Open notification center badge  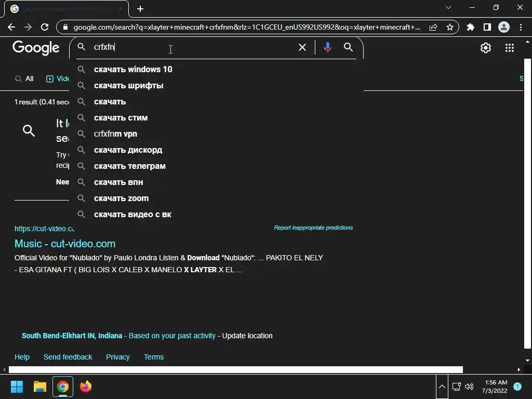point(517,387)
